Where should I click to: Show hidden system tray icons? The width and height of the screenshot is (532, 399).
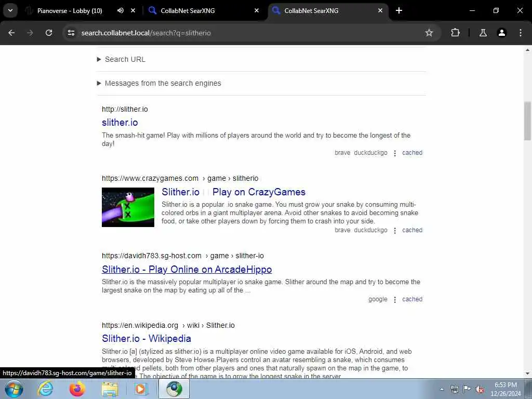(x=442, y=390)
